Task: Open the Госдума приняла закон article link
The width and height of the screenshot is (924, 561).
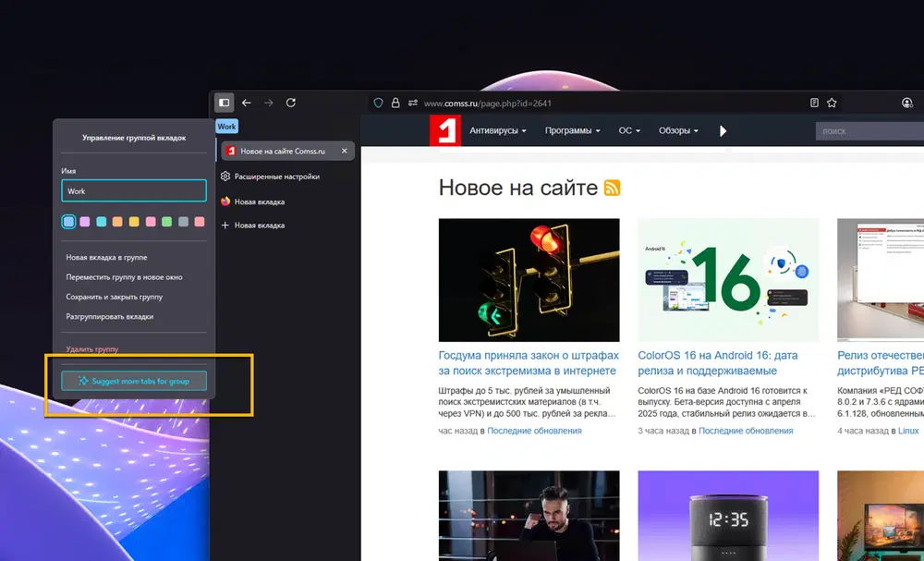Action: point(529,363)
